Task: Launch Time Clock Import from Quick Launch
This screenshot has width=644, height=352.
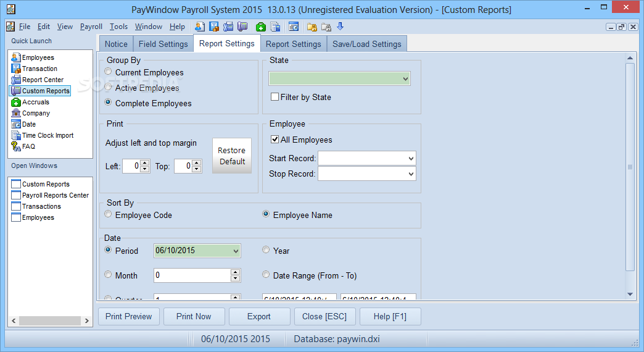Action: pos(43,135)
